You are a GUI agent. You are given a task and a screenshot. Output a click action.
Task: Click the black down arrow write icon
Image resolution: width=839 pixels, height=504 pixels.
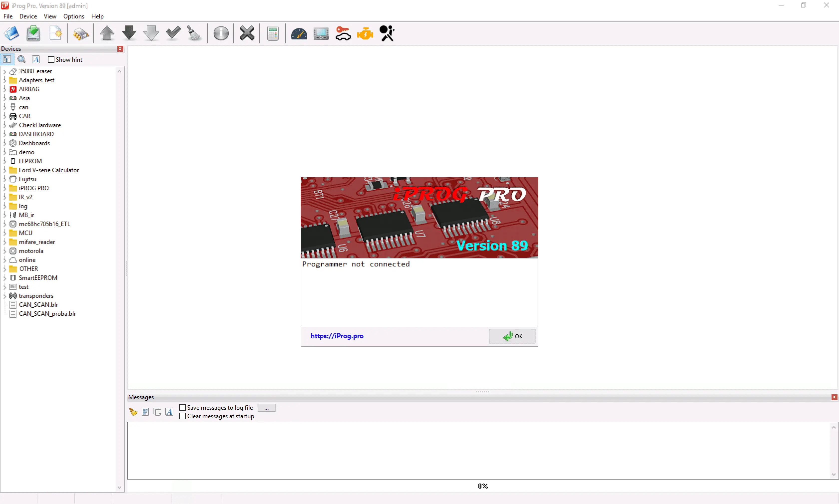[129, 33]
